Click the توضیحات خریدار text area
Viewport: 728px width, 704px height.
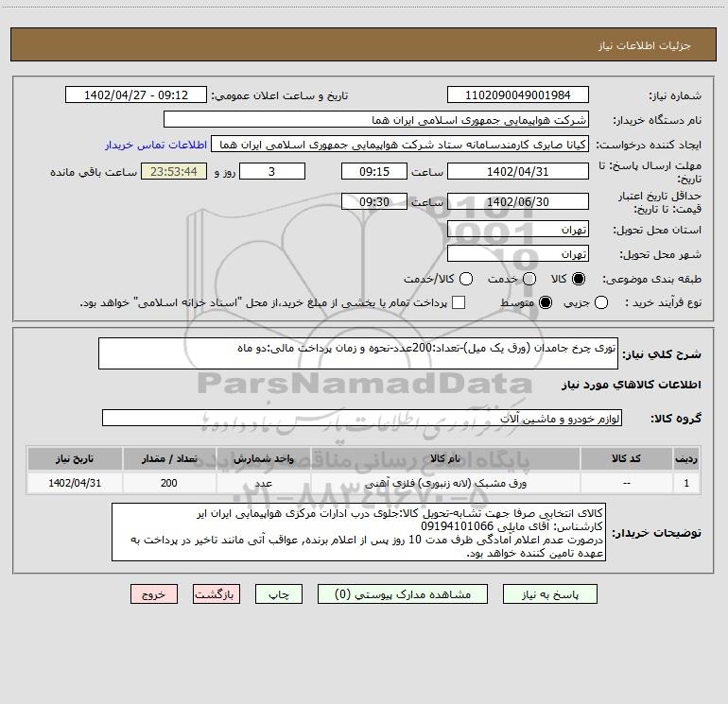click(x=358, y=532)
